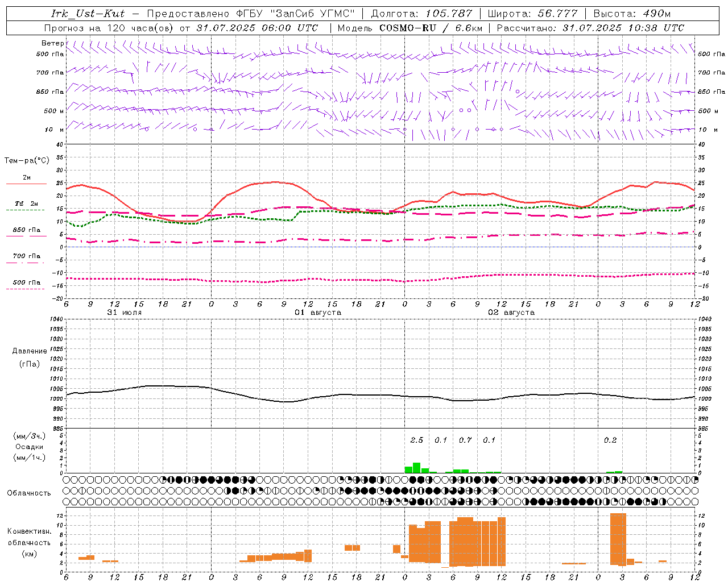Click the 'Конвективн.' convective cloud label

coord(30,531)
